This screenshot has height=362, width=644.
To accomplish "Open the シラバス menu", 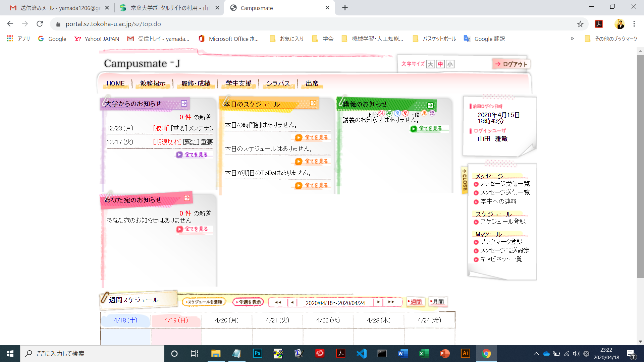I will point(278,83).
